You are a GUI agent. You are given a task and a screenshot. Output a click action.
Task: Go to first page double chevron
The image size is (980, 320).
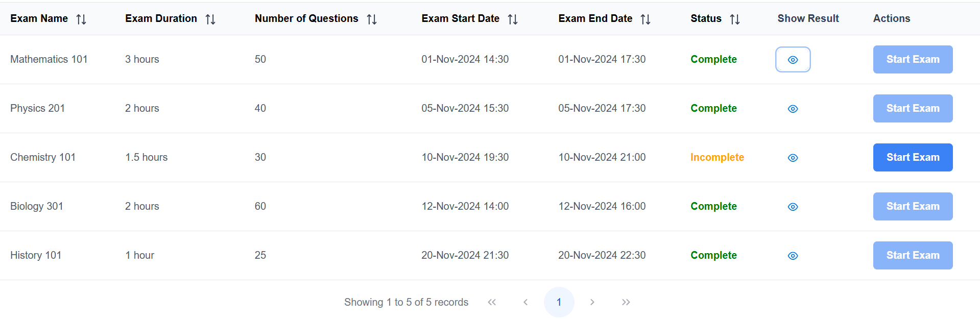(x=492, y=302)
